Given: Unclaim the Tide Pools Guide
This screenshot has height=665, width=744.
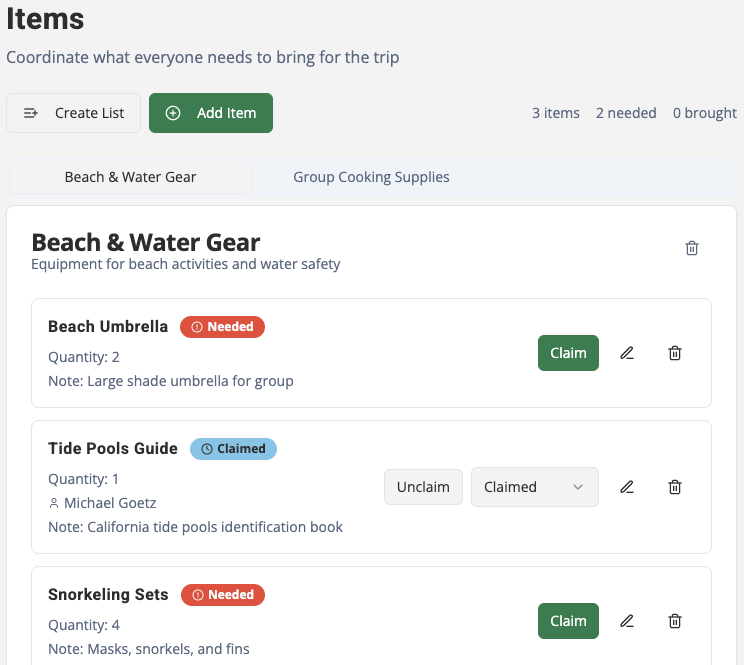Looking at the screenshot, I should [423, 487].
